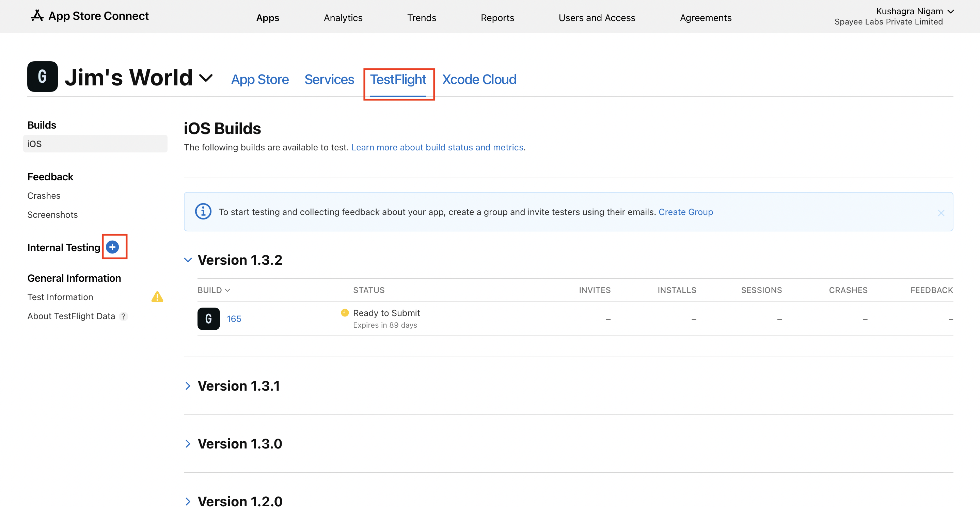
Task: Collapse the Version 1.3.2 section
Action: [x=188, y=260]
